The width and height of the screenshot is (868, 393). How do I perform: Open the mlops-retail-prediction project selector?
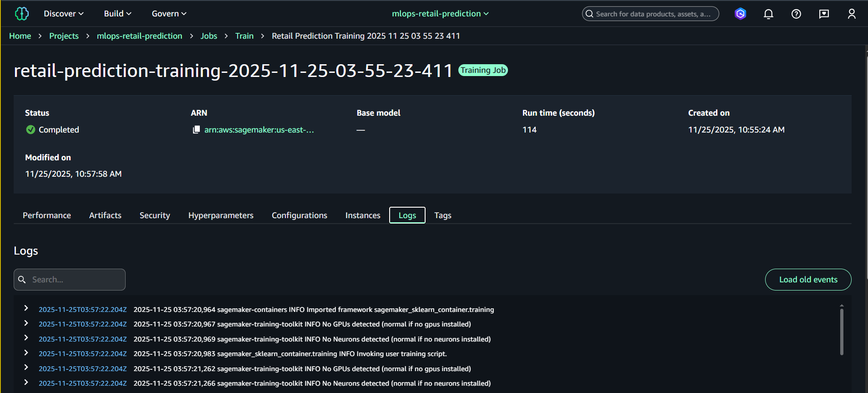click(x=440, y=14)
